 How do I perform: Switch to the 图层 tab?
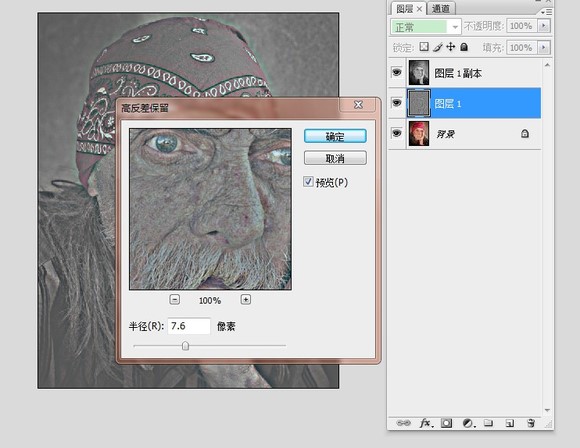pos(404,9)
